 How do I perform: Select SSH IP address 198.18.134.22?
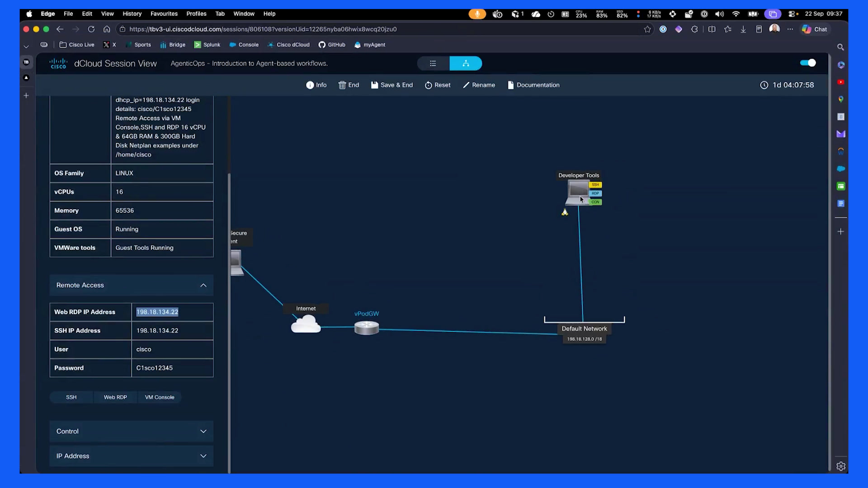[x=157, y=331]
